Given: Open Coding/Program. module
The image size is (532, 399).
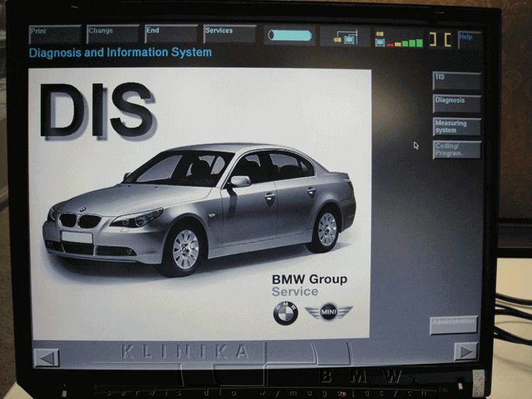Looking at the screenshot, I should pyautogui.click(x=457, y=150).
